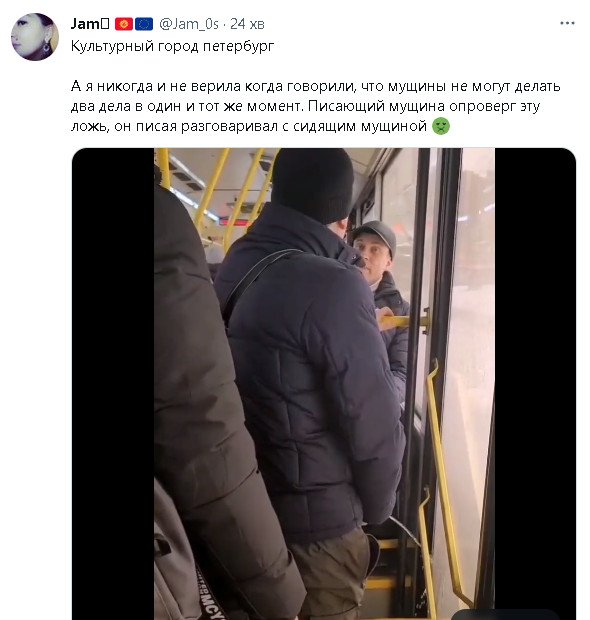
Task: Click the missing-glyph box after Jam
Action: [105, 24]
